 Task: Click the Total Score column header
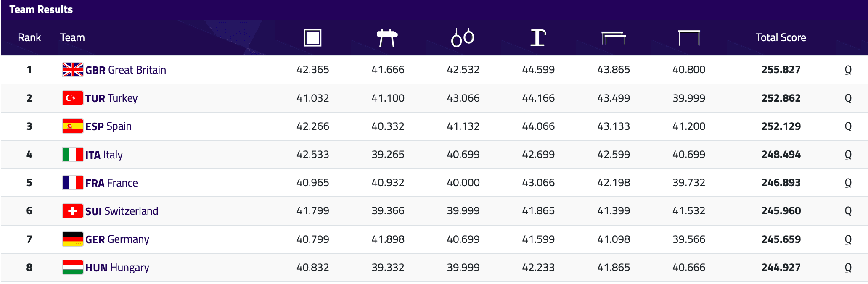click(x=781, y=38)
